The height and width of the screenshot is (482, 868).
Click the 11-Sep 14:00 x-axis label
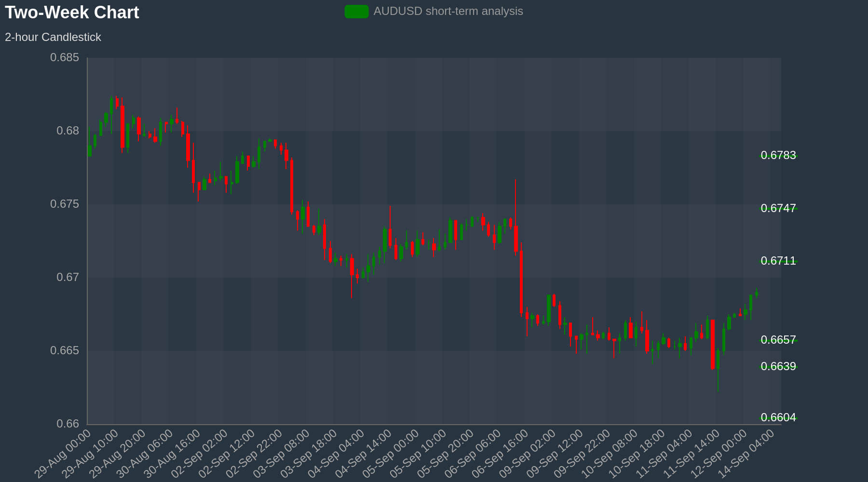[x=691, y=454]
